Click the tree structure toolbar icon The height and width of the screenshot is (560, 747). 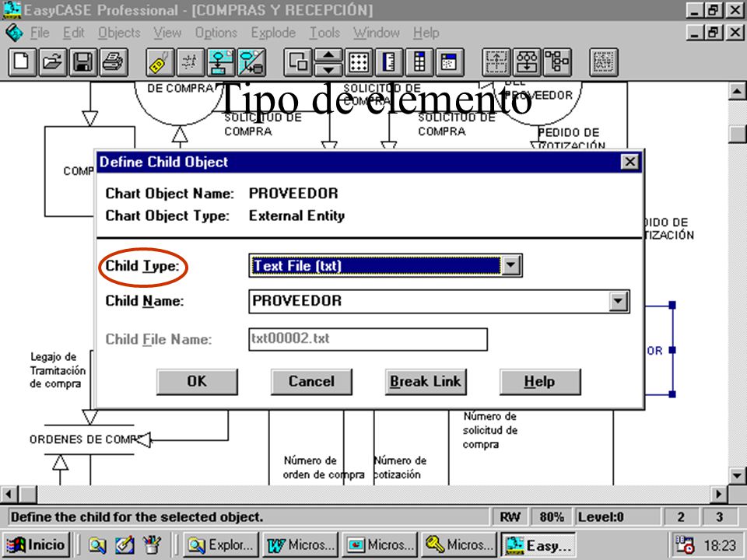point(557,62)
